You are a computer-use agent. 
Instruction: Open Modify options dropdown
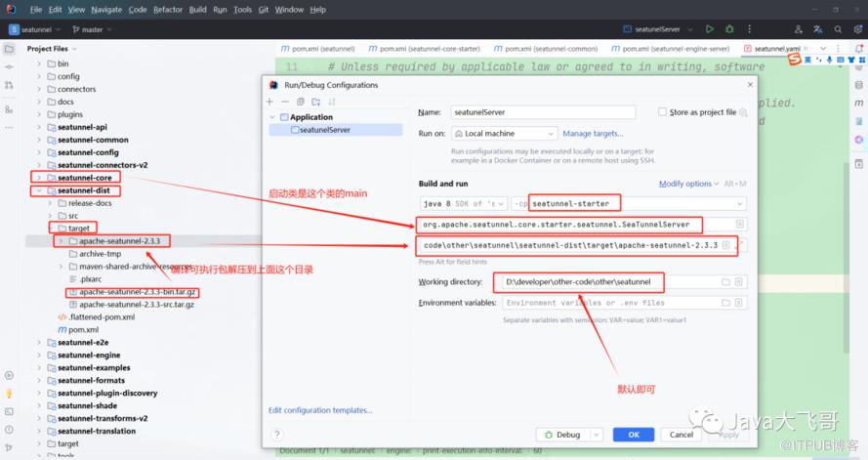pos(688,184)
